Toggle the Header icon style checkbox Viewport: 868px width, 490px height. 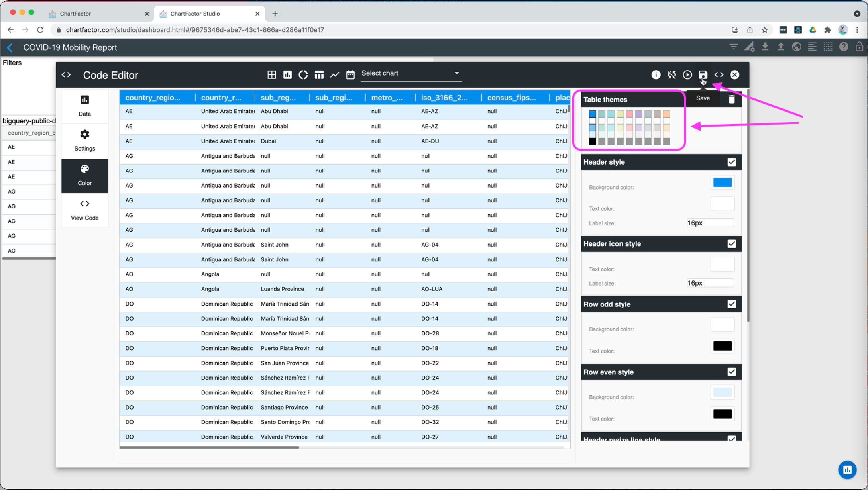pyautogui.click(x=731, y=244)
